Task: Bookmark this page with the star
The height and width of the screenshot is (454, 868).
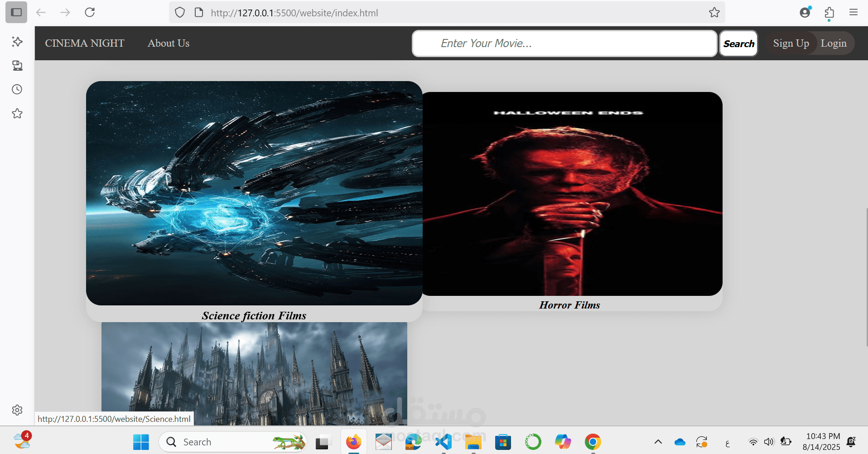Action: coord(714,13)
